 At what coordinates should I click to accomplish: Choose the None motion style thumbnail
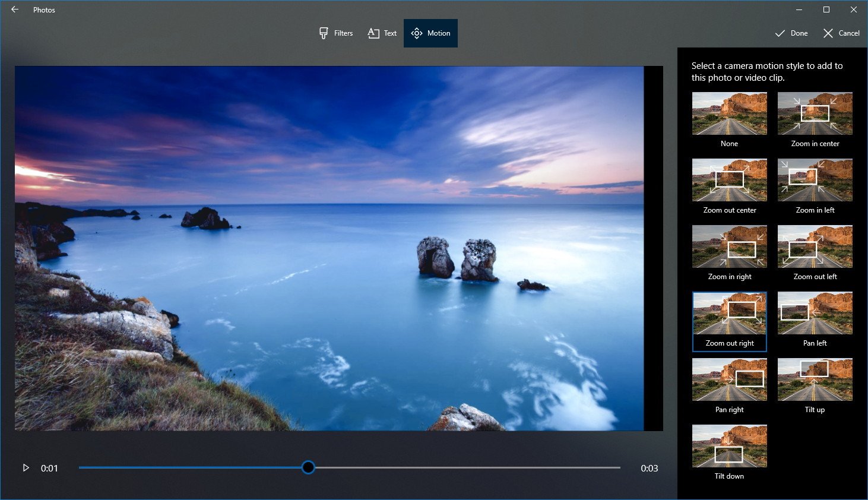[x=730, y=113]
